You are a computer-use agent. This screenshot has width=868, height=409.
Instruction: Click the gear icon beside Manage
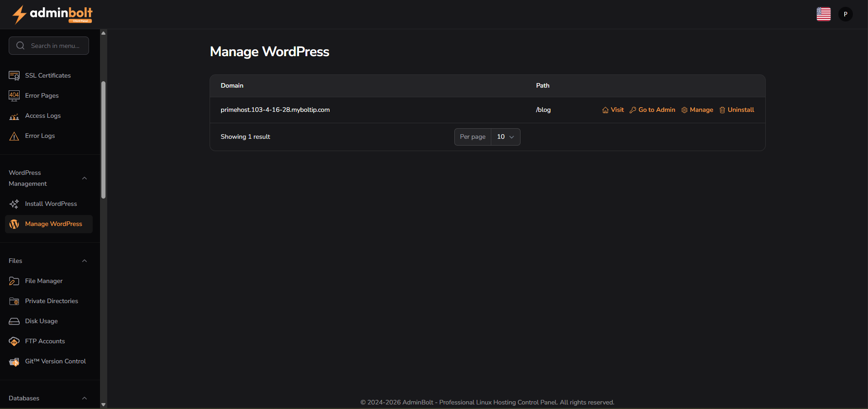[684, 110]
